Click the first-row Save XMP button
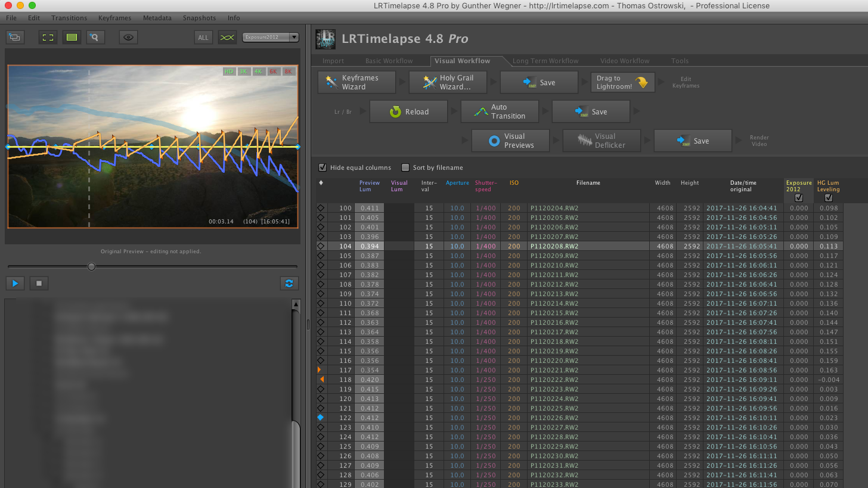This screenshot has height=488, width=868. [x=539, y=82]
